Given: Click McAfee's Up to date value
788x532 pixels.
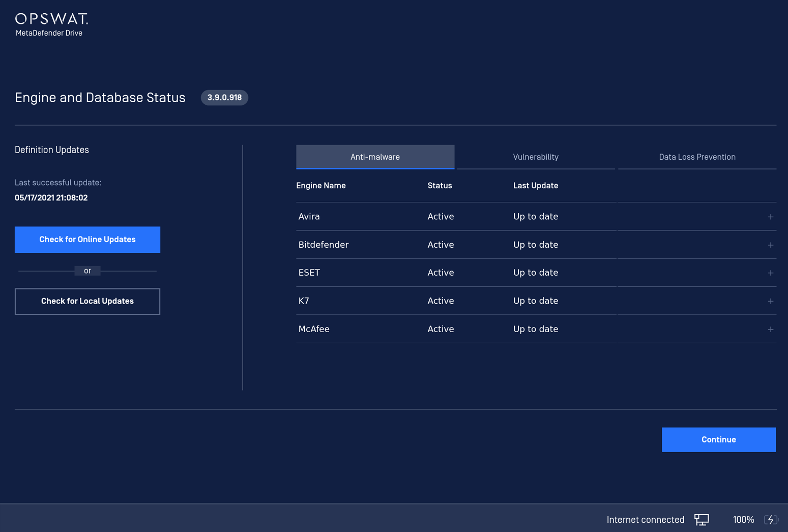Looking at the screenshot, I should click(536, 329).
